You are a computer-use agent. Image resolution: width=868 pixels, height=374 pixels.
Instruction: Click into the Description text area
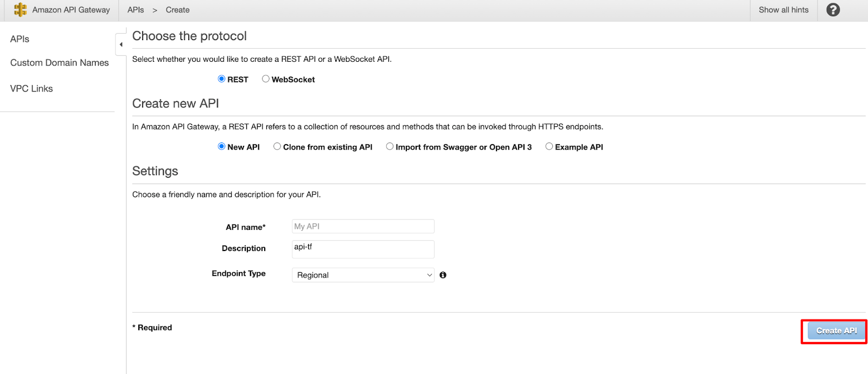click(x=363, y=249)
